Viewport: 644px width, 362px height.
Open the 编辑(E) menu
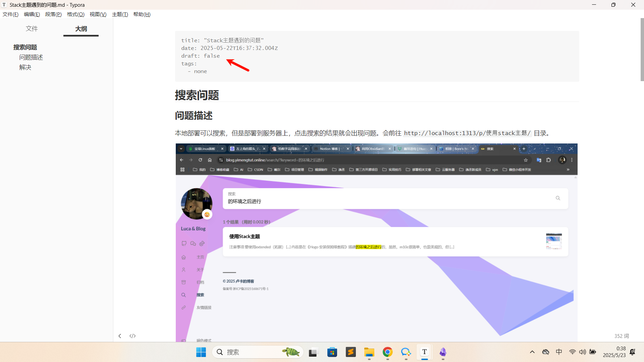32,14
